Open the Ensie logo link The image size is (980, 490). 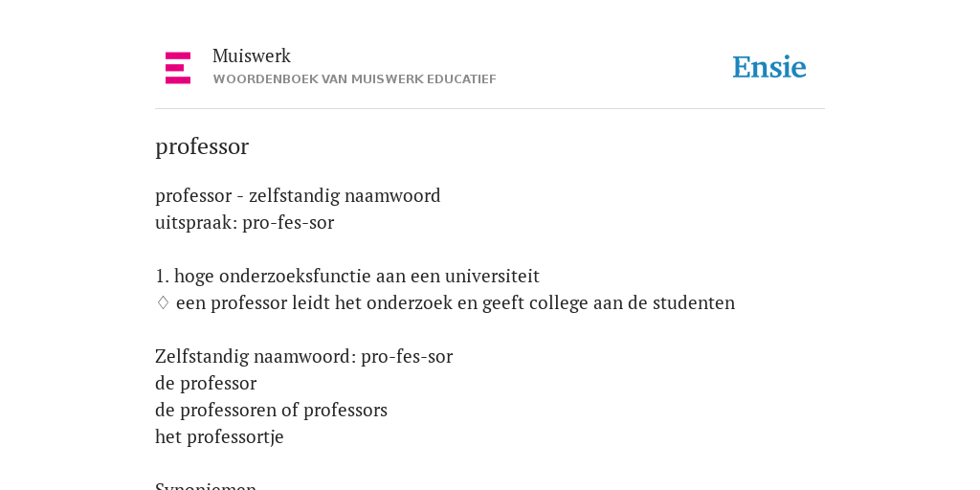pyautogui.click(x=769, y=68)
